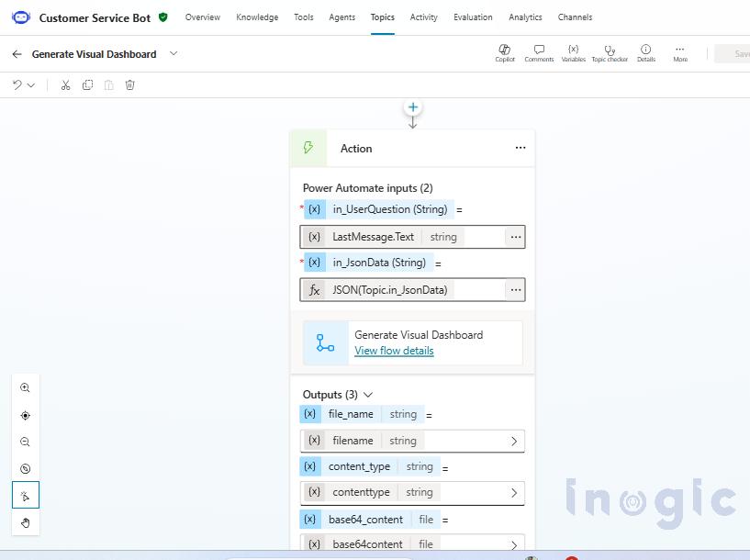Click the Power Automate inputs (2) heading
The height and width of the screenshot is (560, 750).
[x=368, y=188]
